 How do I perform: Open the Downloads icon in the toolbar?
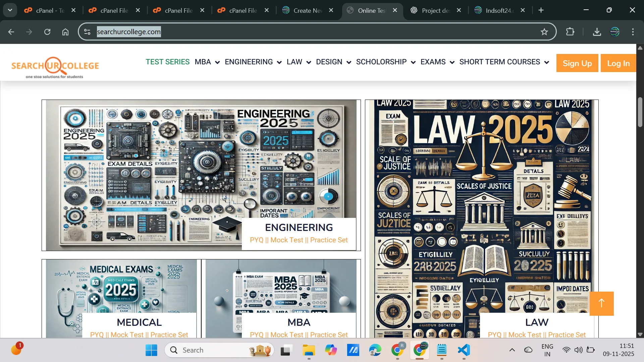point(597,32)
